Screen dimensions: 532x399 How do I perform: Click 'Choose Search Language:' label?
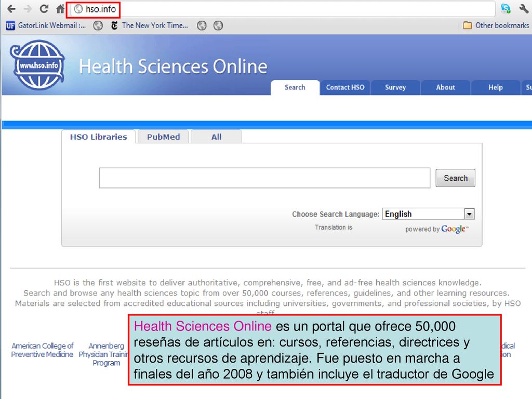click(336, 214)
